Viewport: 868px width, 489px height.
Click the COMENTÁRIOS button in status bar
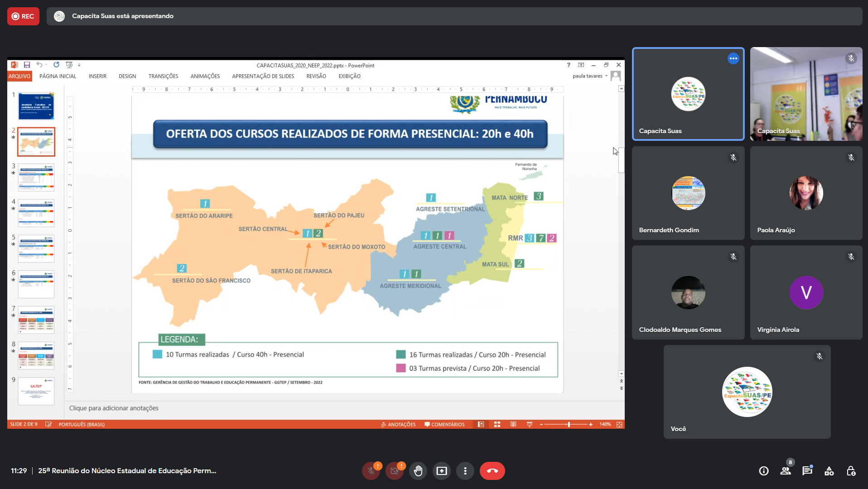(444, 425)
